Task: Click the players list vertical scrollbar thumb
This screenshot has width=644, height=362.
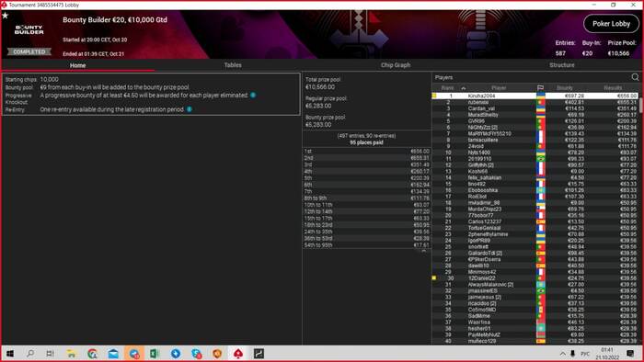Action: [640, 105]
